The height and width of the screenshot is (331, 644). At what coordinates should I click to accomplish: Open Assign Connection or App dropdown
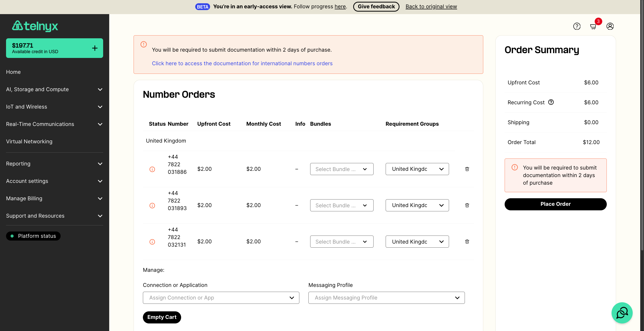tap(221, 298)
